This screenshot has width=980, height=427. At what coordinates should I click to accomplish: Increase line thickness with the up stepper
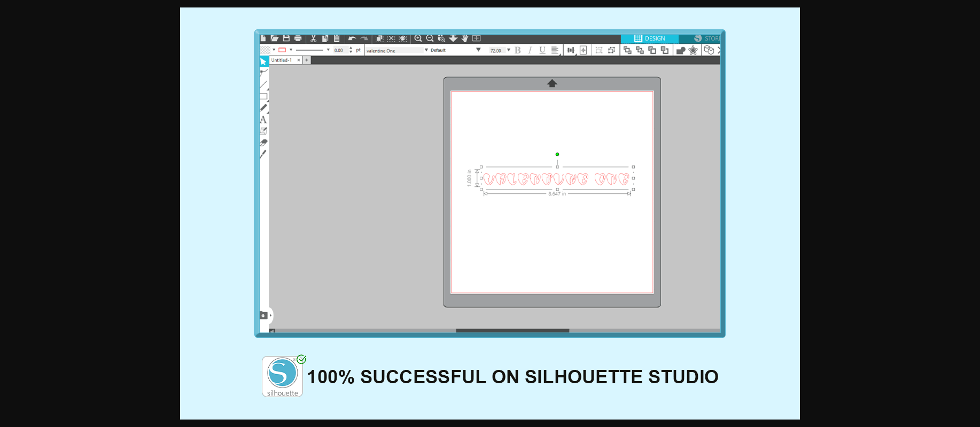pyautogui.click(x=351, y=48)
